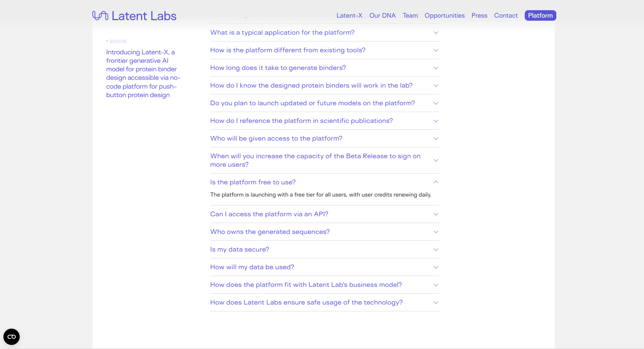This screenshot has width=644, height=349.
Task: Open the 'Introducing Latent-X' news article link
Action: (143, 73)
